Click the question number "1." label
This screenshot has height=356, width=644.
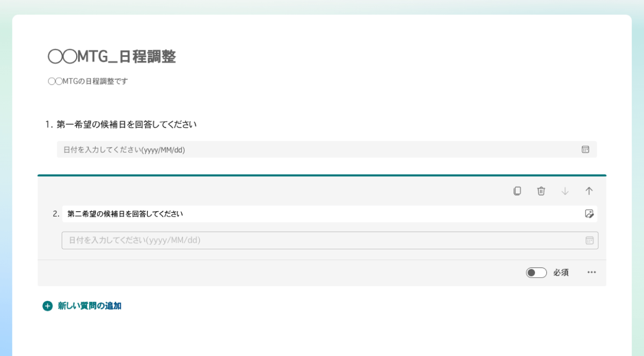tap(49, 124)
